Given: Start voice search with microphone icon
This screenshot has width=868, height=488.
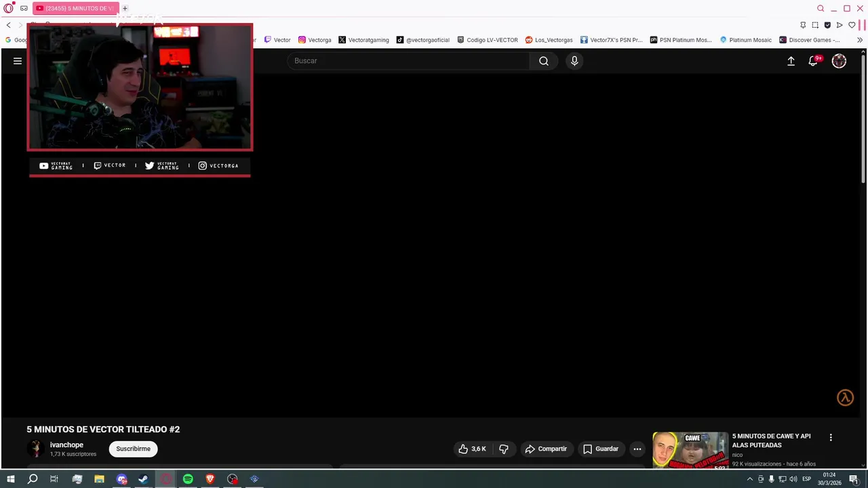Looking at the screenshot, I should pyautogui.click(x=574, y=61).
